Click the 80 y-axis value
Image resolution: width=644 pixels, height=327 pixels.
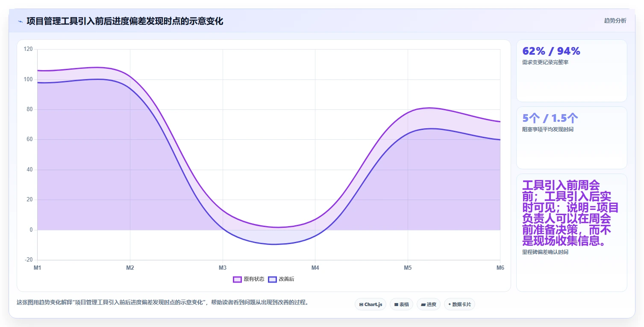point(29,109)
